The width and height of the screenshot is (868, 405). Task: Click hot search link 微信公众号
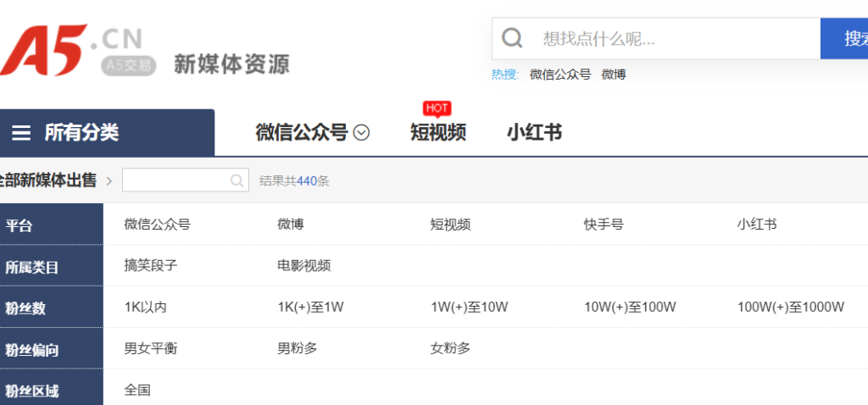[x=559, y=75]
